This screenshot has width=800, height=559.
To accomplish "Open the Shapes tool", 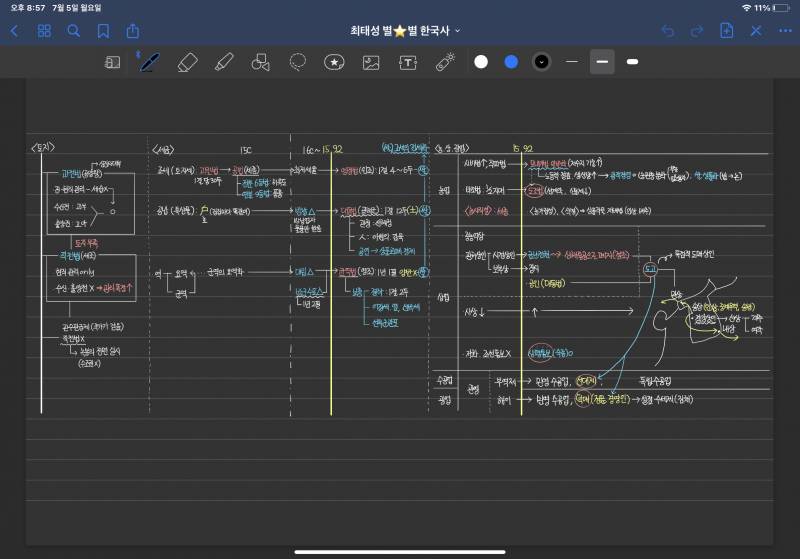I will (x=261, y=62).
